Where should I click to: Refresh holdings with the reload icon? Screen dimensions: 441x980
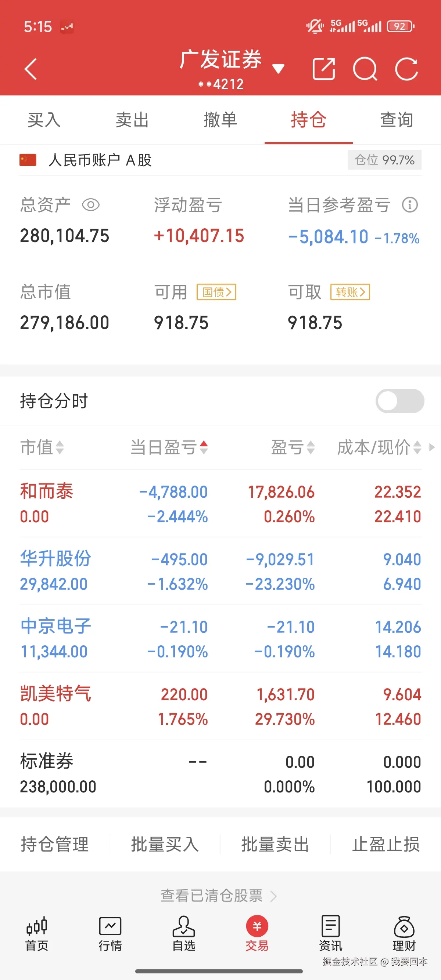pyautogui.click(x=406, y=69)
